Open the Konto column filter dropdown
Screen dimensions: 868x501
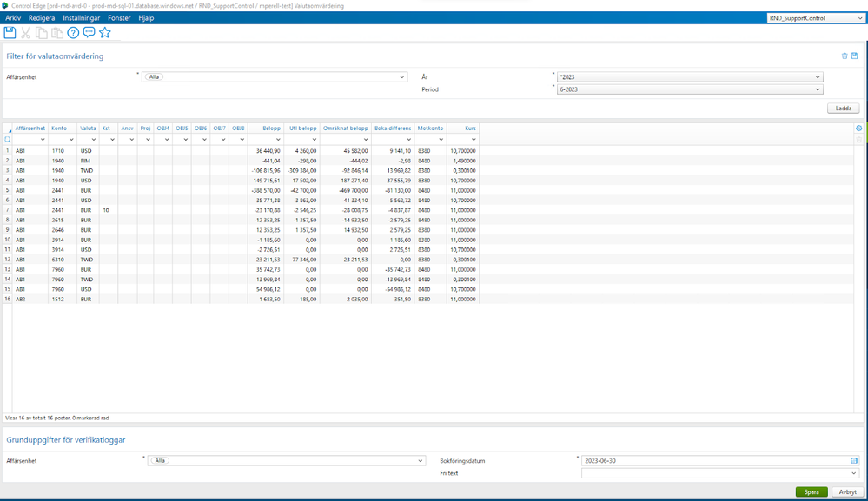(71, 140)
